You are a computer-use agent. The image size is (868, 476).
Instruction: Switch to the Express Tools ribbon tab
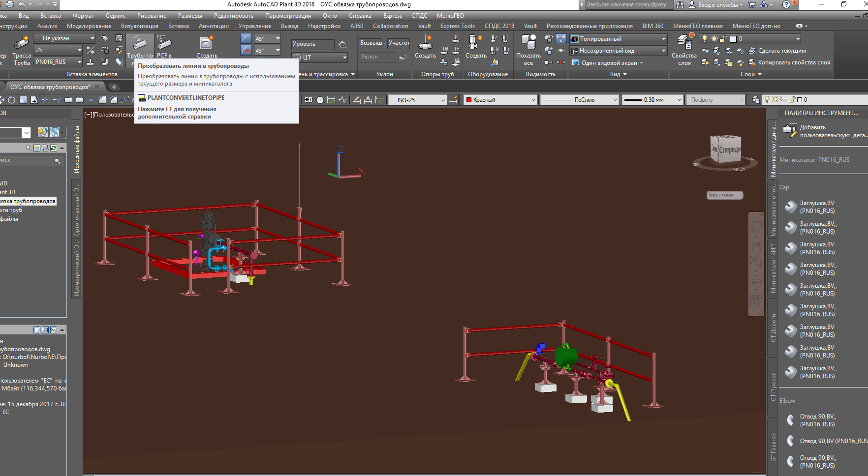pyautogui.click(x=458, y=26)
